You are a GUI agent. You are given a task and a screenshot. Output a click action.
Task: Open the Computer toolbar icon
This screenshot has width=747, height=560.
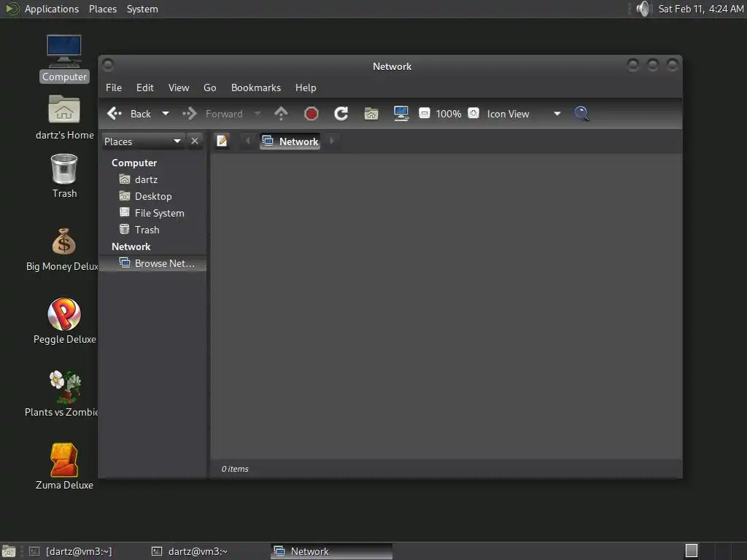click(401, 114)
